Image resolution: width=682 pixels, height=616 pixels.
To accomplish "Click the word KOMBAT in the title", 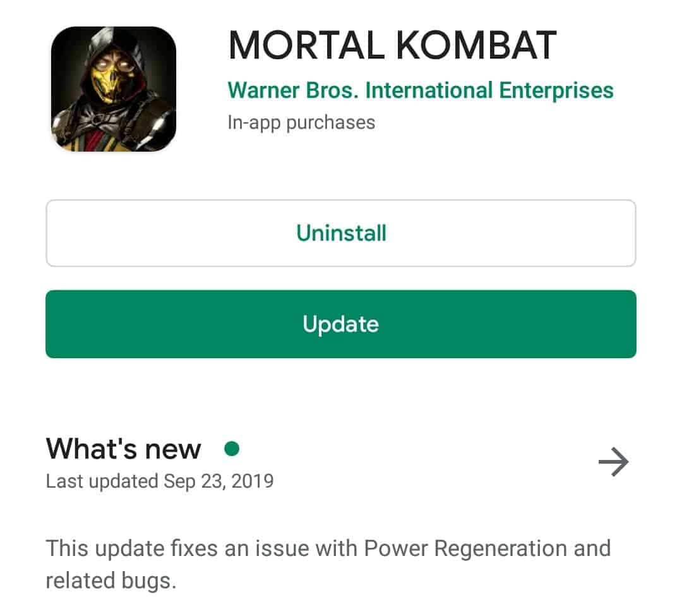I will tap(476, 45).
